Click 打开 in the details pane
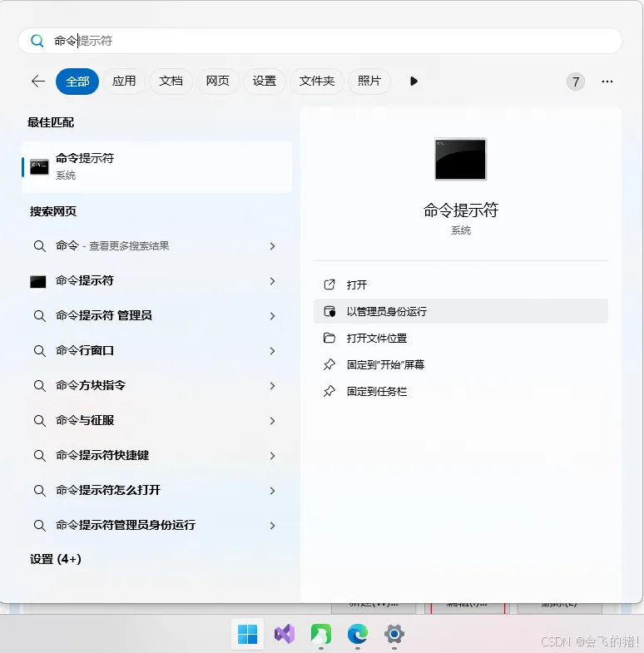644x653 pixels. (461, 284)
